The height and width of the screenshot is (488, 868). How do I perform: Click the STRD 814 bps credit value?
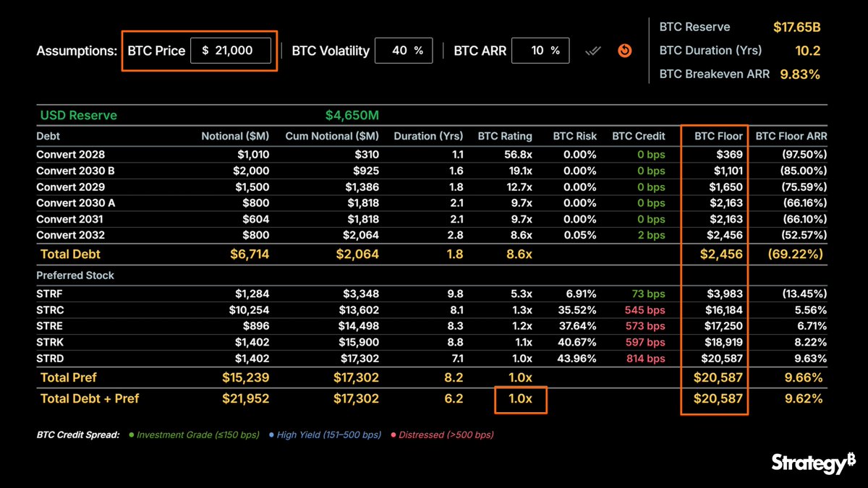[645, 359]
